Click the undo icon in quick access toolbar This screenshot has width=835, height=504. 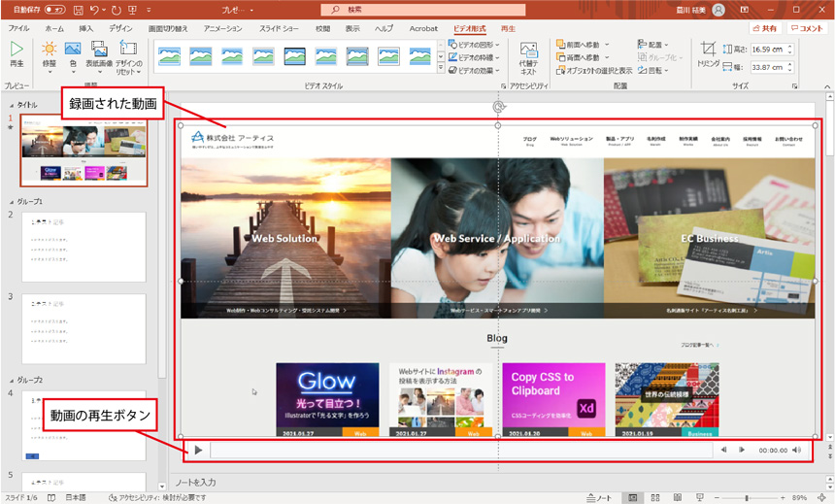point(94,10)
